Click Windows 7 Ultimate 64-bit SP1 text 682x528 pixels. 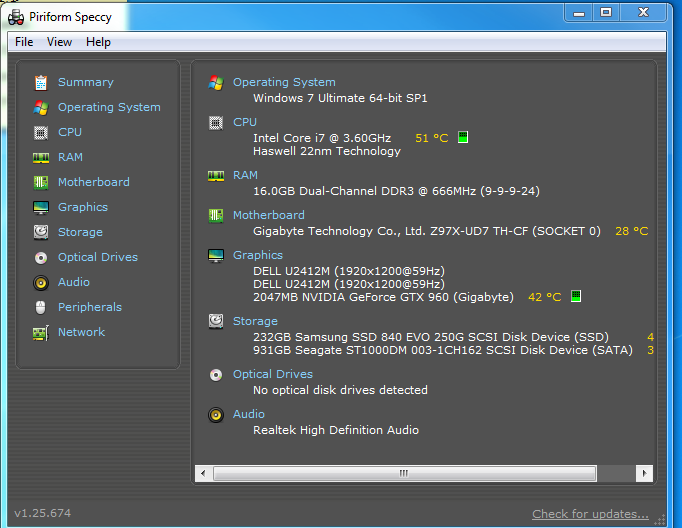[340, 98]
